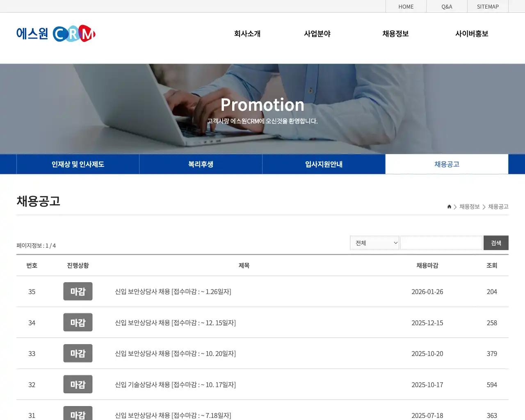Go to the Q&A page
525x420 pixels.
click(447, 7)
